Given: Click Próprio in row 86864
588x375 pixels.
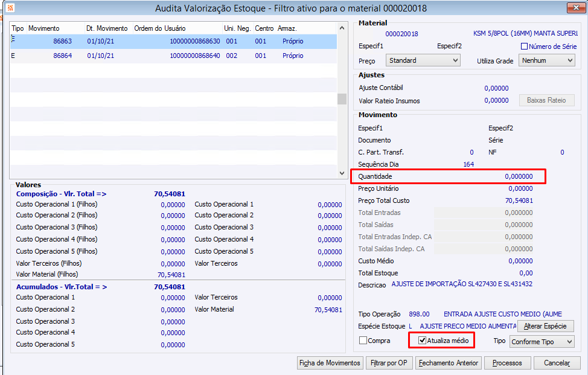Looking at the screenshot, I should [293, 56].
